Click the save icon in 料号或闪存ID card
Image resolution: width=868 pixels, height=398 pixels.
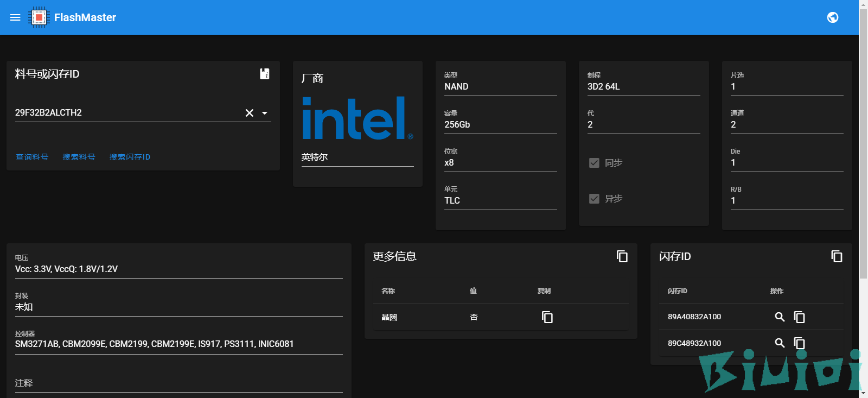(x=265, y=74)
